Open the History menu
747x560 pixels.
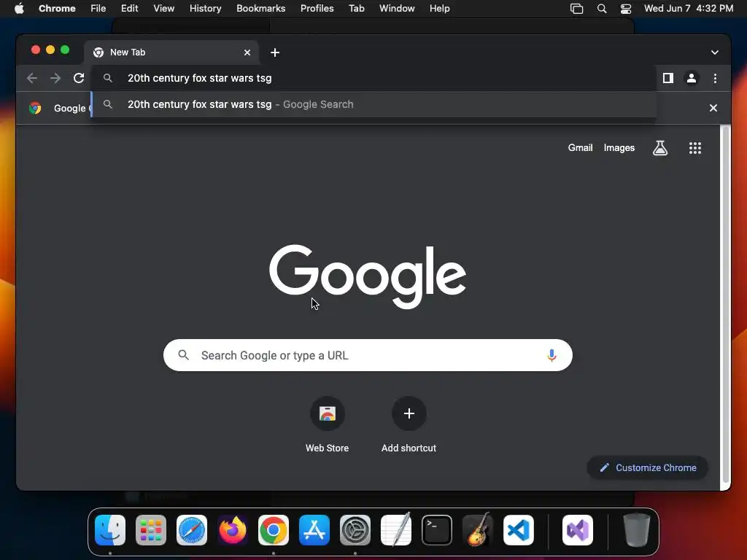[x=205, y=9]
